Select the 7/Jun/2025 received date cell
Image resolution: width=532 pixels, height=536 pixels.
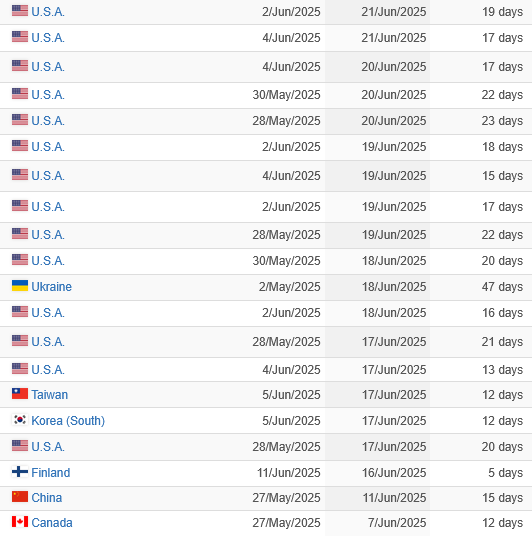pos(397,523)
